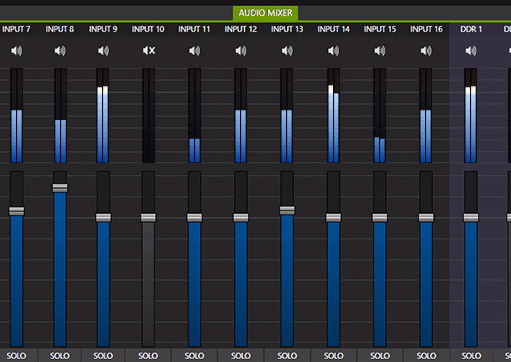Select the INPUT 10 channel label

coord(148,29)
